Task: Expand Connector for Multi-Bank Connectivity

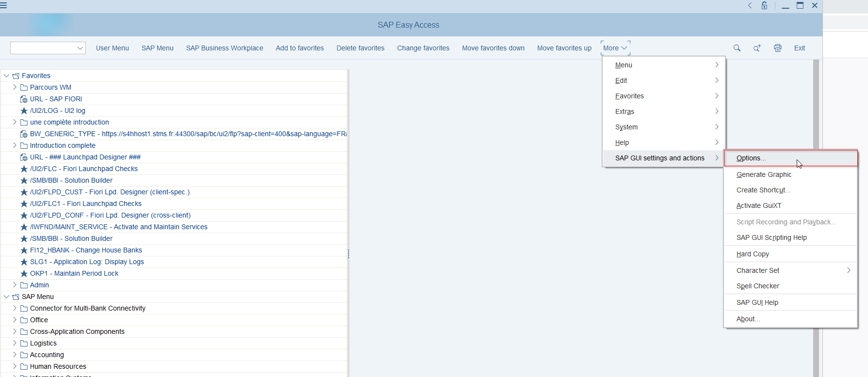Action: 15,308
